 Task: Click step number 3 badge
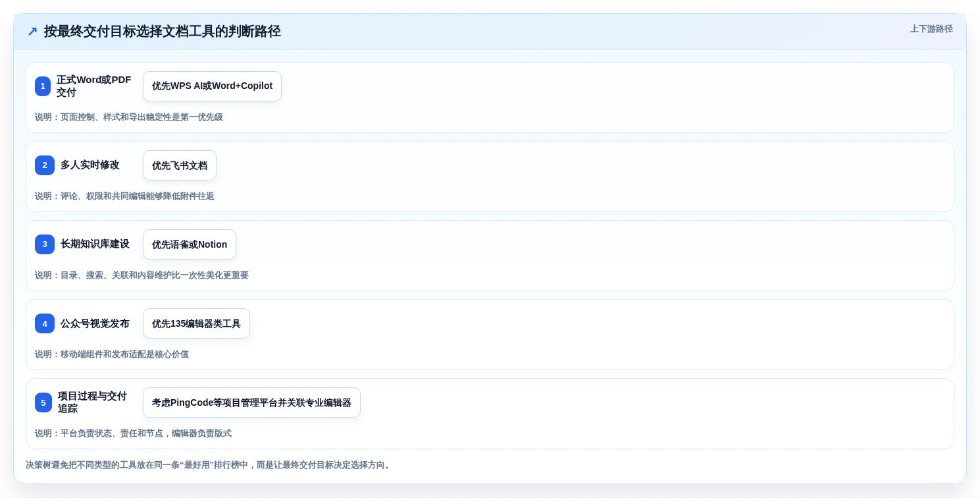(x=45, y=244)
